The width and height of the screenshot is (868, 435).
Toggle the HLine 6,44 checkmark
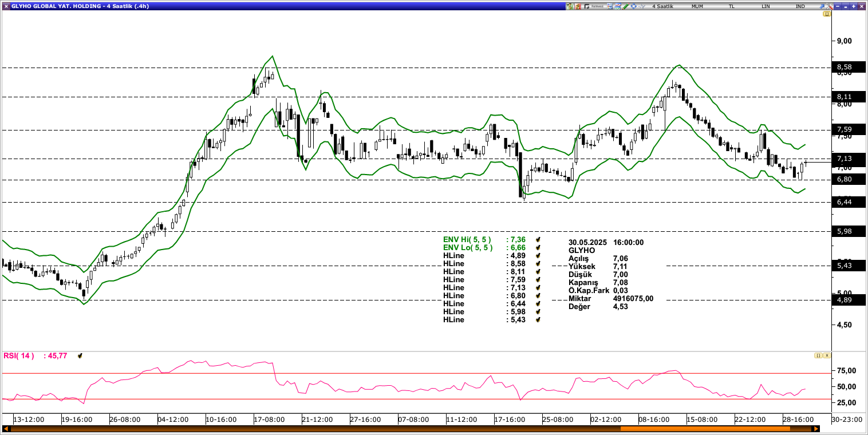point(538,304)
